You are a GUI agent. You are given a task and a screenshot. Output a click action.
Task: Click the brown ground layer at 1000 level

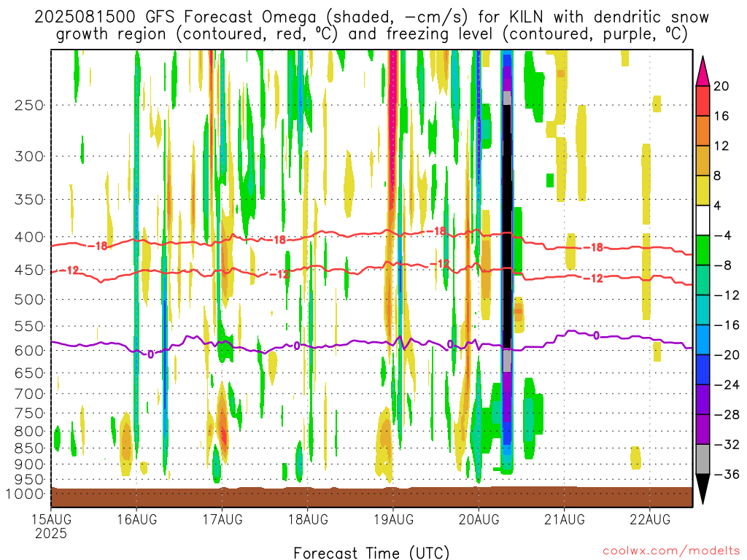tap(371, 497)
